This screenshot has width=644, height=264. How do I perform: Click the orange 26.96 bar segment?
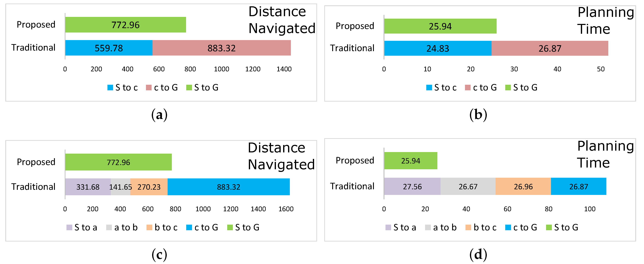pyautogui.click(x=523, y=186)
